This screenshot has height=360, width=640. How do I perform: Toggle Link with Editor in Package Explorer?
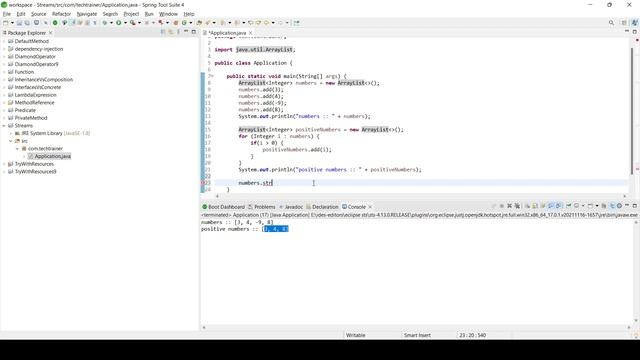pos(171,32)
